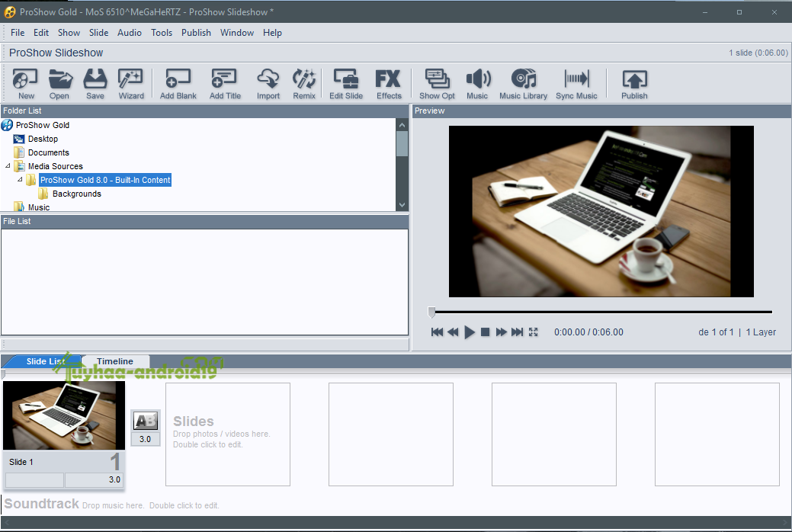
Task: Jump to end of slideshow preview
Action: 518,332
